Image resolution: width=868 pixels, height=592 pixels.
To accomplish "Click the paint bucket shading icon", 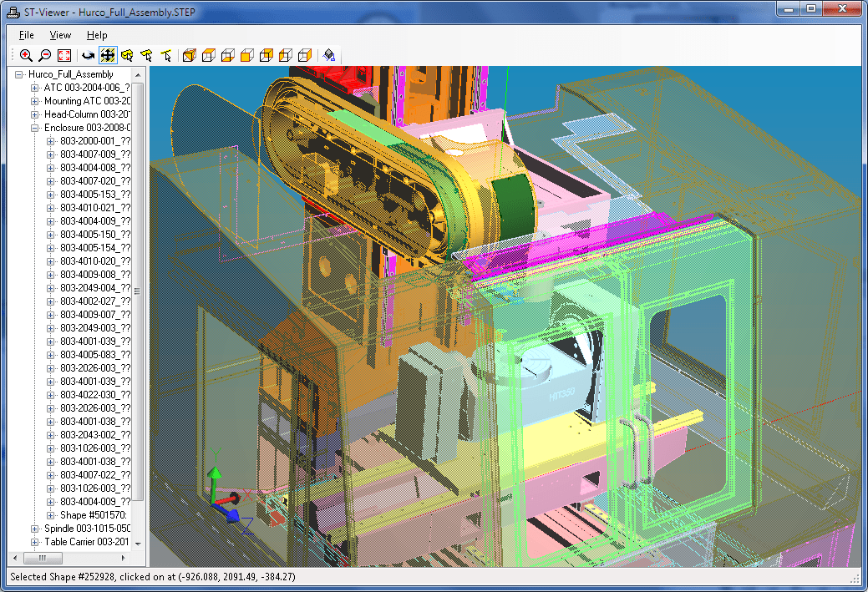I will 329,55.
